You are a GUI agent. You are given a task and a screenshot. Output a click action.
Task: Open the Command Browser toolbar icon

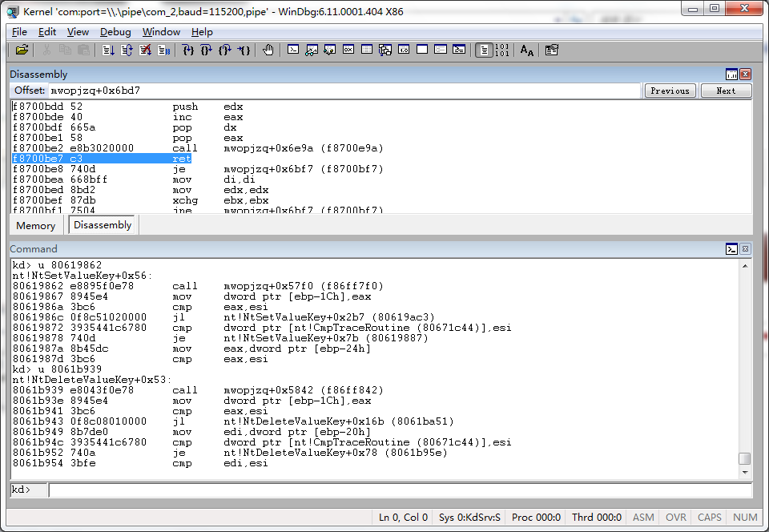(459, 50)
